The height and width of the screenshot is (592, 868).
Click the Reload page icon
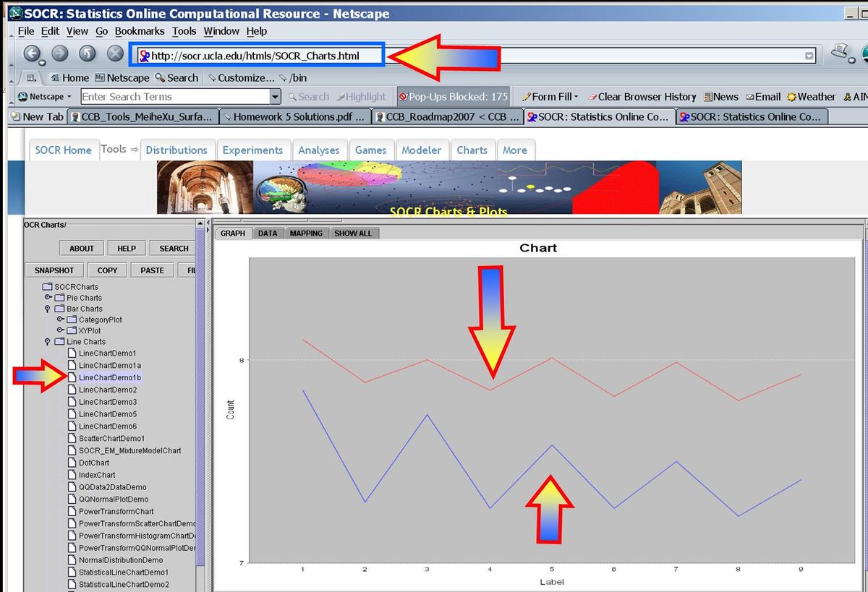[87, 53]
